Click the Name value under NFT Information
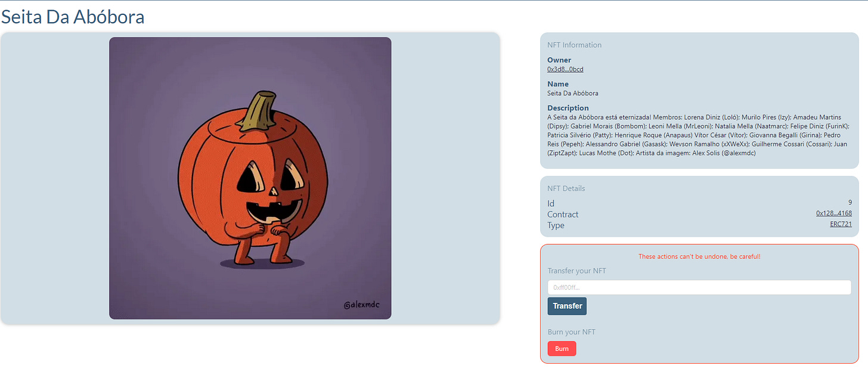868x372 pixels. [x=573, y=93]
